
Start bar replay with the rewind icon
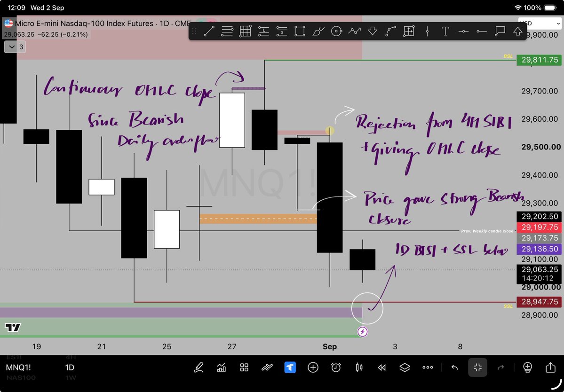coord(381,367)
